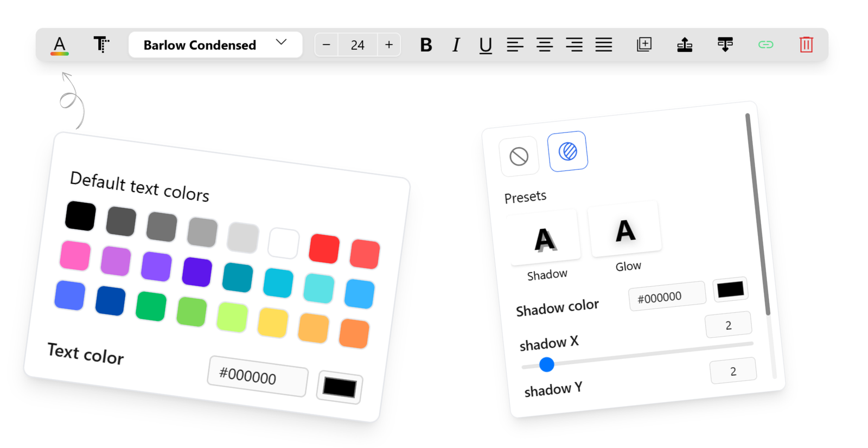Apply the Shadow preset
Screen dimensions: 868x448
pos(545,239)
